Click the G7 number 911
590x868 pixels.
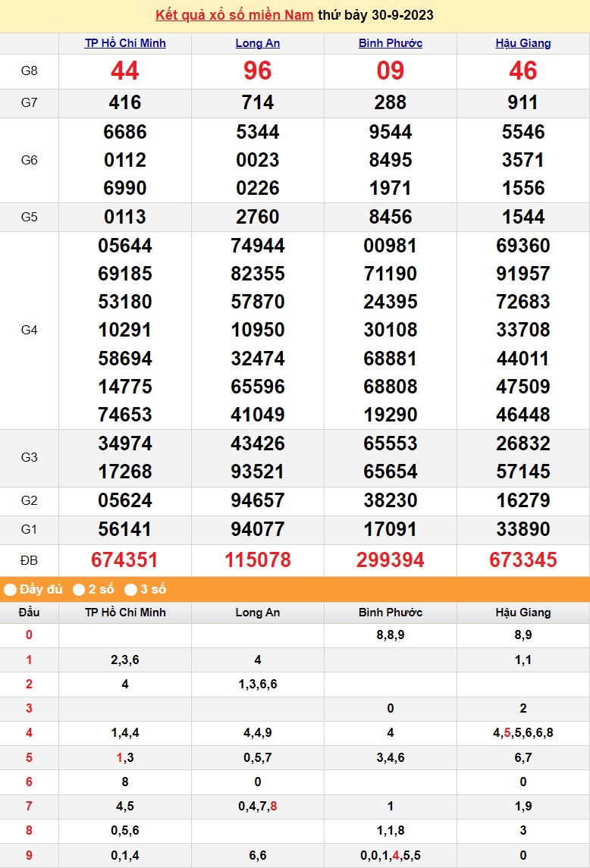523,103
